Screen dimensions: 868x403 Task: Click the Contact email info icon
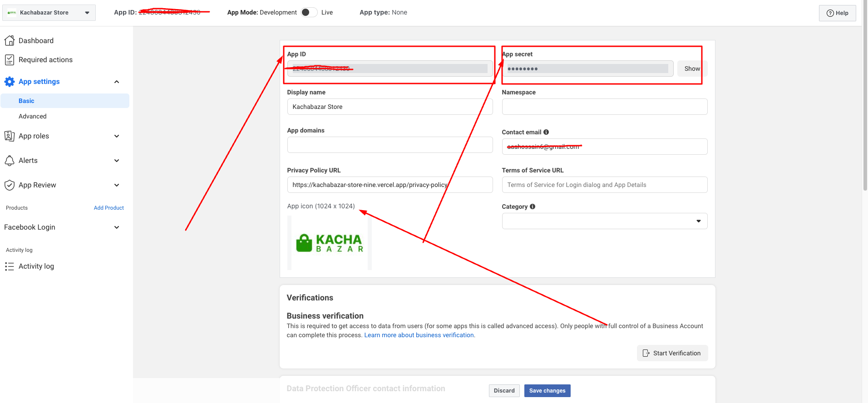(x=546, y=132)
